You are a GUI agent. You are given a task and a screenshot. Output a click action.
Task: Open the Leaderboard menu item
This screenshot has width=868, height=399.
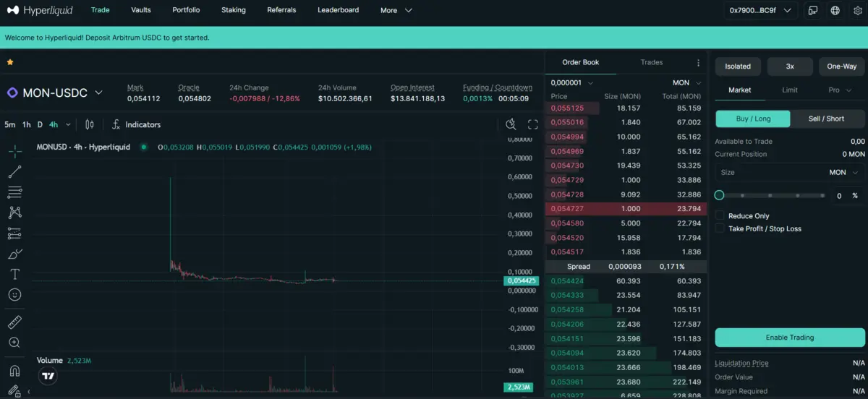[x=338, y=10]
